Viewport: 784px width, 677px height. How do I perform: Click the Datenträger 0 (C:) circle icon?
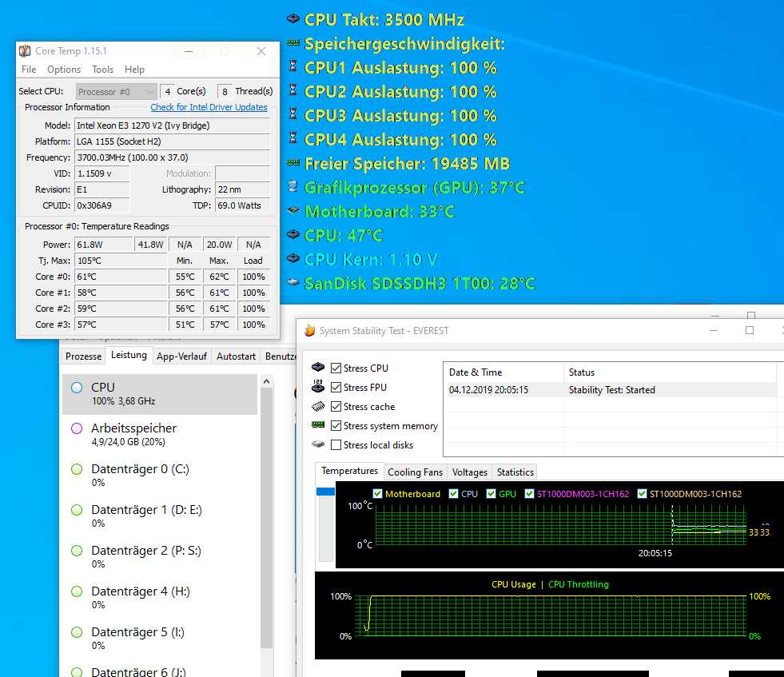(x=77, y=469)
